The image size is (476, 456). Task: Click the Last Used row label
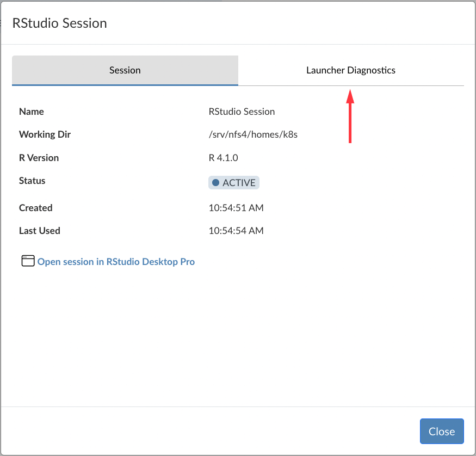pos(39,230)
